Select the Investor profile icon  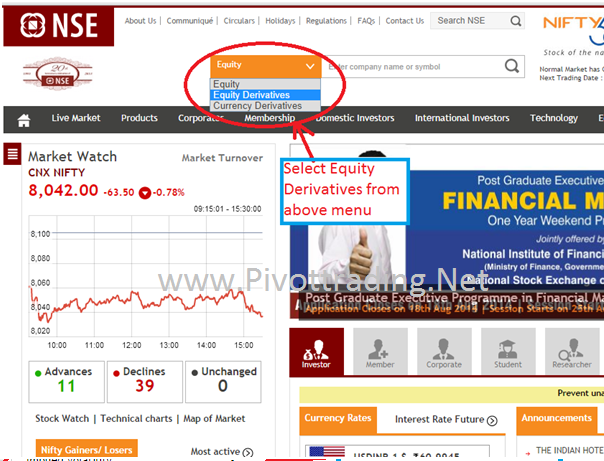coord(316,351)
